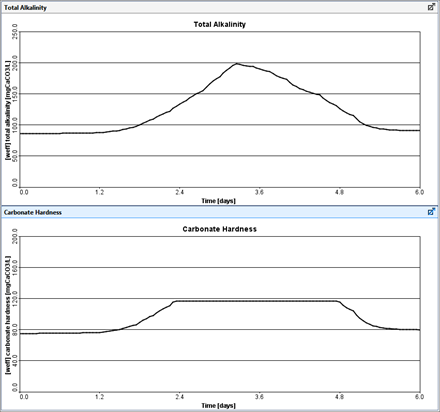The height and width of the screenshot is (412, 440).
Task: Select the Carbonate Hardness panel header
Action: [220, 212]
